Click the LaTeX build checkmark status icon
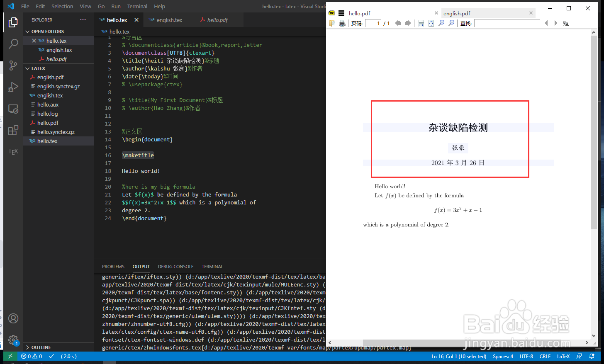This screenshot has height=364, width=604. click(51, 356)
